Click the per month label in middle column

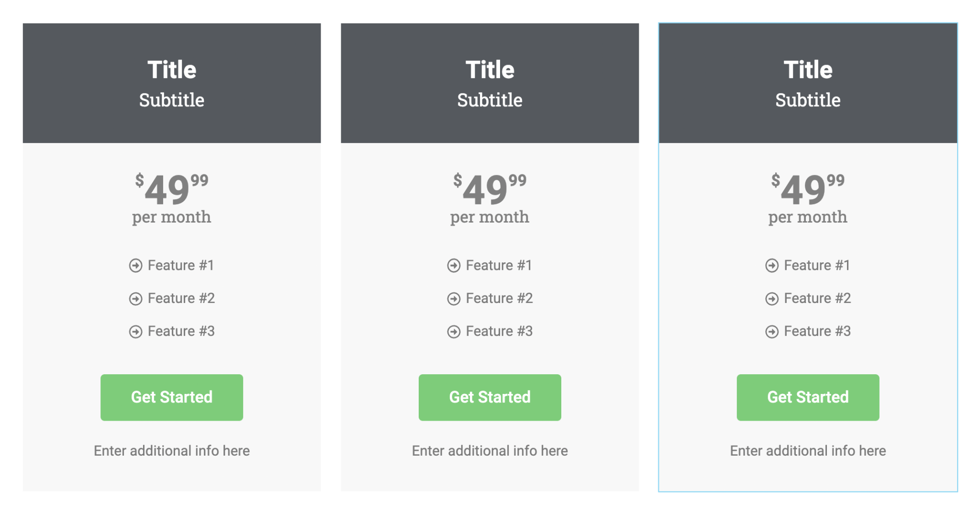pyautogui.click(x=489, y=217)
